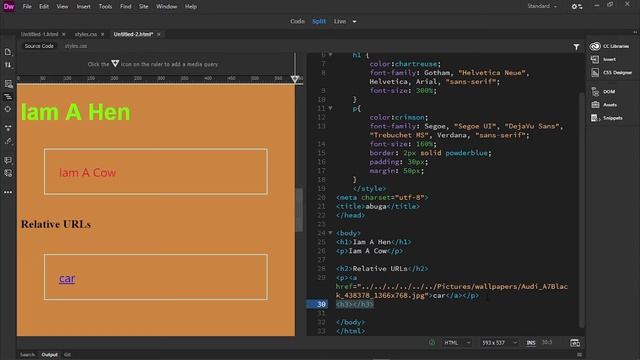
Task: Open the Standard workspace dropdown
Action: [542, 6]
